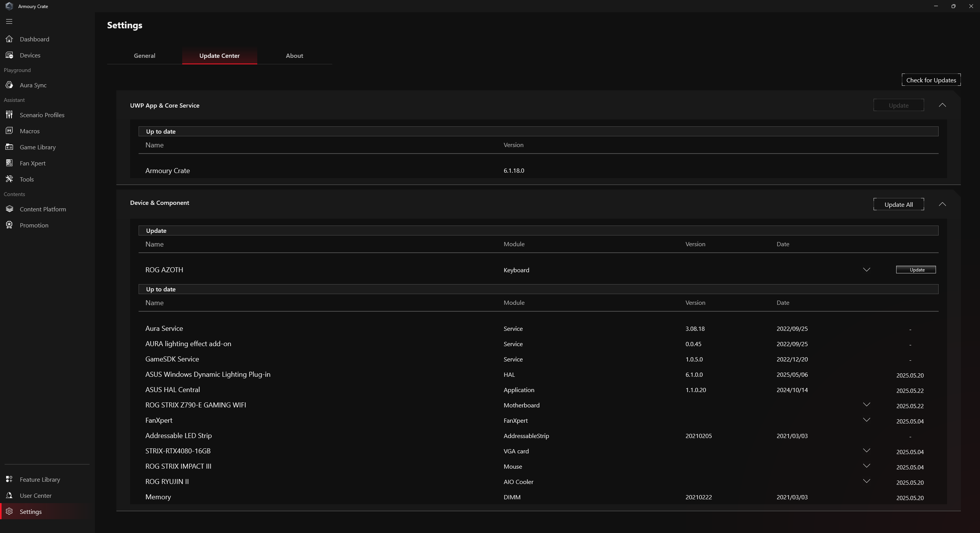Click the Aura Sync icon
The image size is (980, 533).
point(9,85)
